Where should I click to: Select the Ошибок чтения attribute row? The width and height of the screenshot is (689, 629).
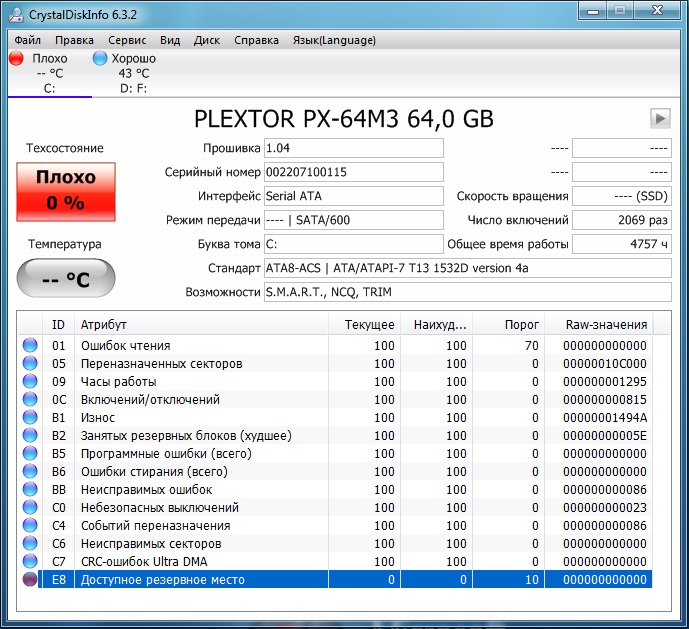coord(335,345)
